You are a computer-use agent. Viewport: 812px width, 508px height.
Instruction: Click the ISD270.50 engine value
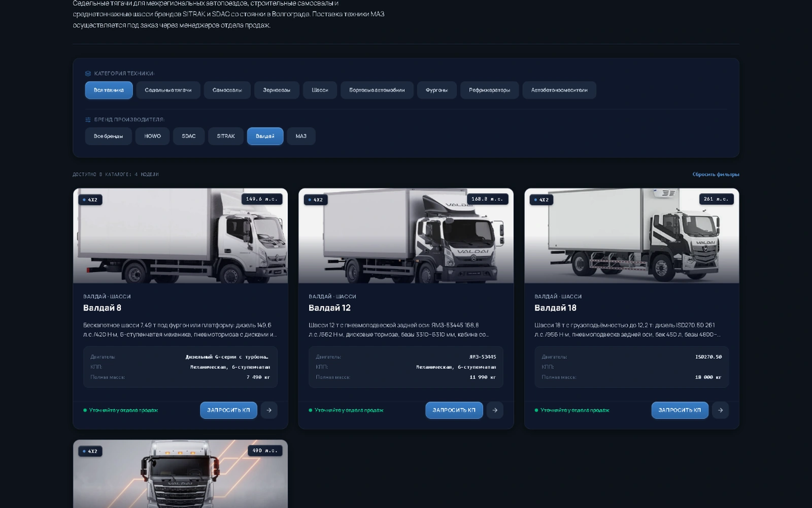pyautogui.click(x=708, y=357)
